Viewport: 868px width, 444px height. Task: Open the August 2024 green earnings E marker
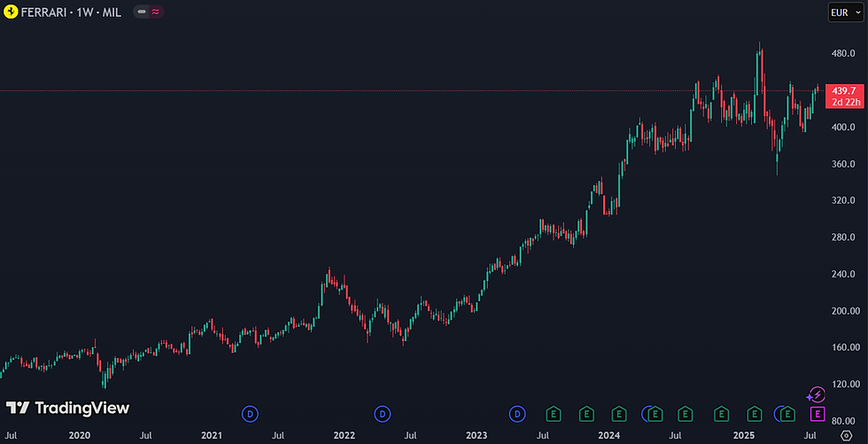point(686,414)
